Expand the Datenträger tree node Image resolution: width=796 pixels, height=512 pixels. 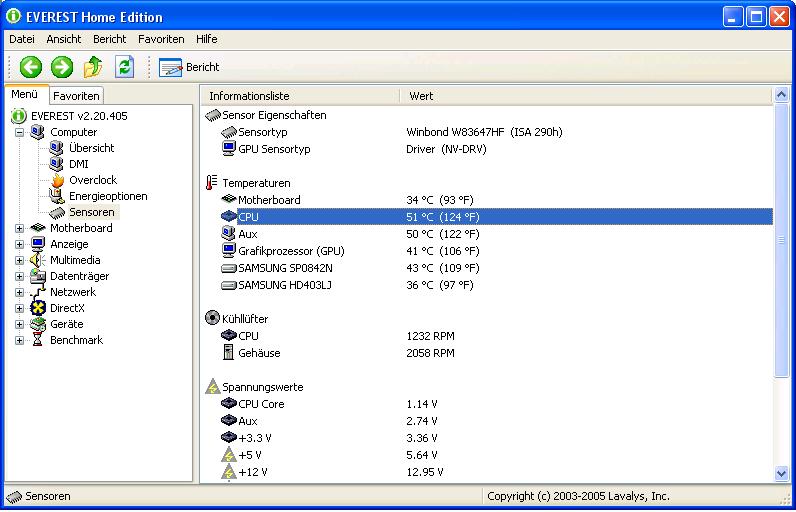(x=19, y=277)
